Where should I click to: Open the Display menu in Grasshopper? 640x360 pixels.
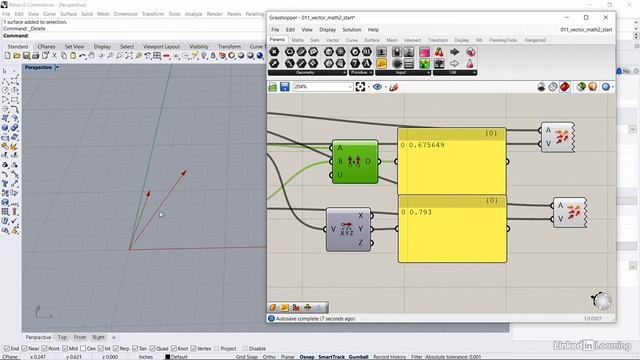coord(327,30)
